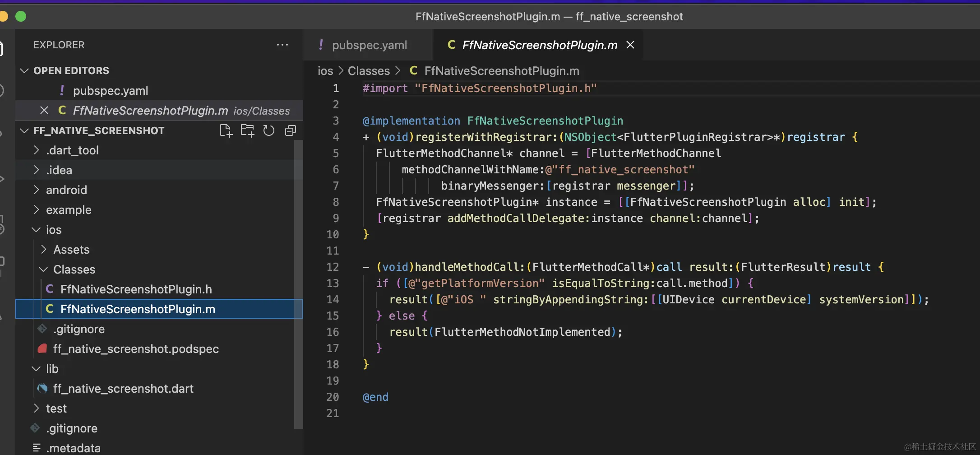Image resolution: width=980 pixels, height=455 pixels.
Task: Expand the test folder
Action: coord(37,408)
